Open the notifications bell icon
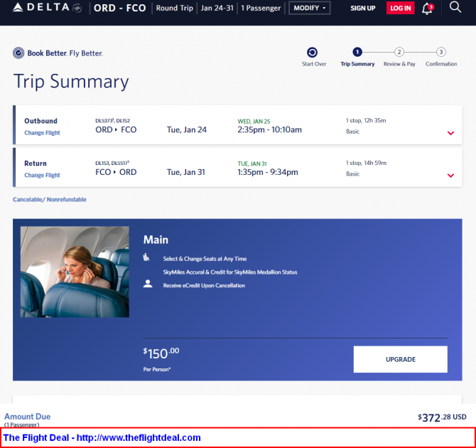 coord(428,9)
